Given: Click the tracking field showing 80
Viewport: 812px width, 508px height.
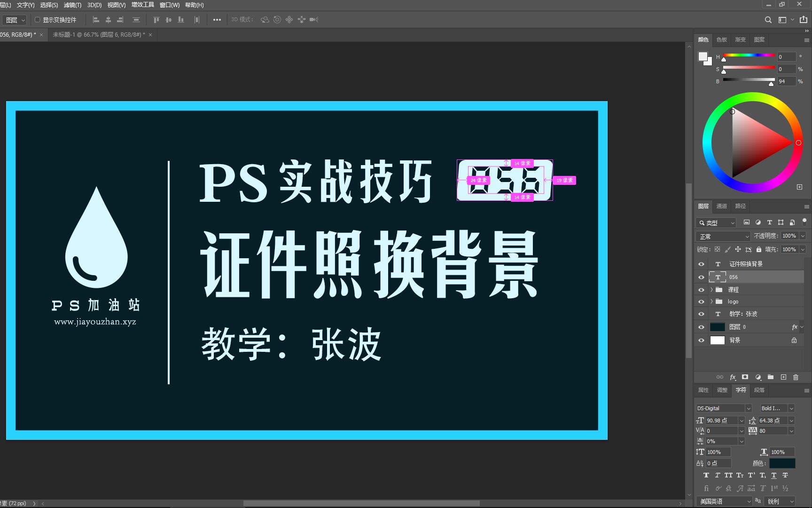Looking at the screenshot, I should [772, 431].
